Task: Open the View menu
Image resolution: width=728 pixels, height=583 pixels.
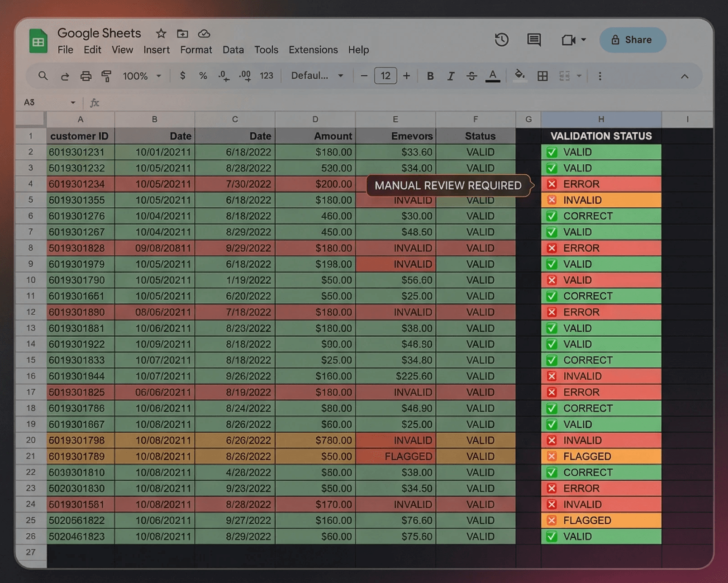Action: point(122,50)
